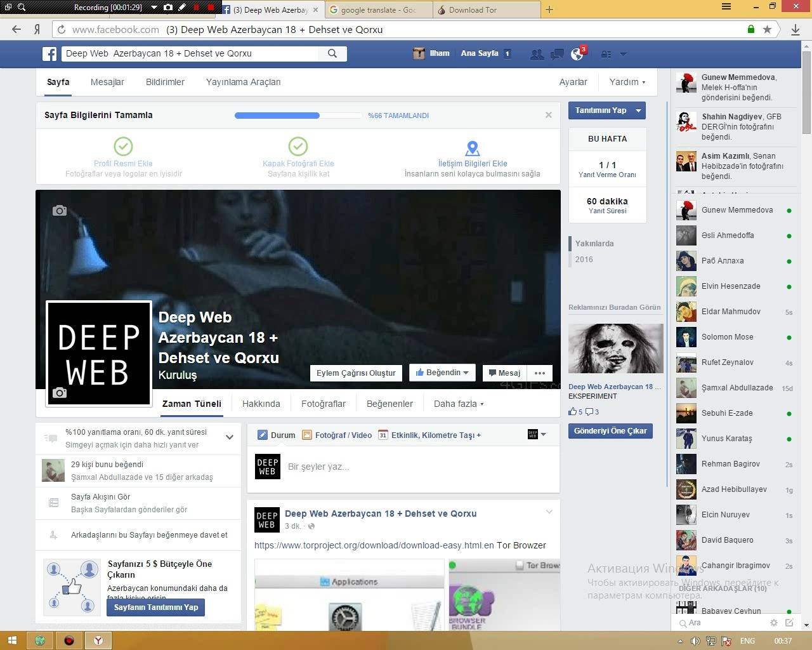Open the red recorder app in taskbar
The width and height of the screenshot is (812, 650).
coord(69,640)
